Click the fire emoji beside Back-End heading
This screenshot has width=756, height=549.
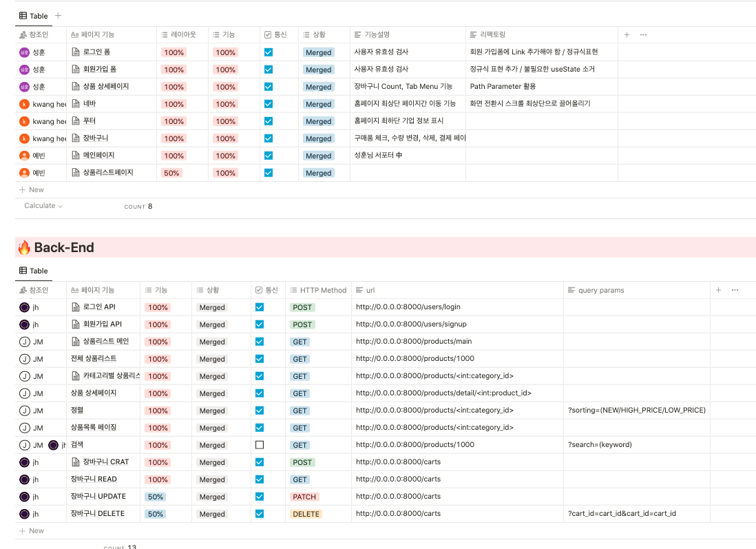click(x=24, y=247)
